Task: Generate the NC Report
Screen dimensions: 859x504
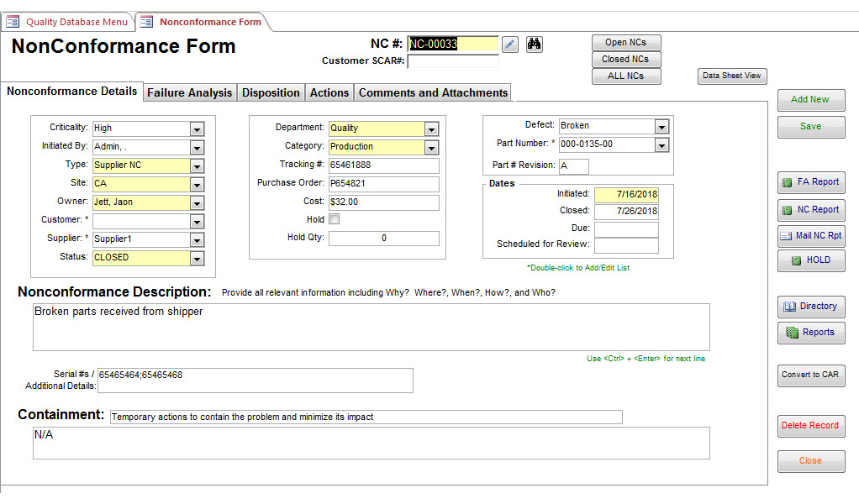Action: [811, 209]
